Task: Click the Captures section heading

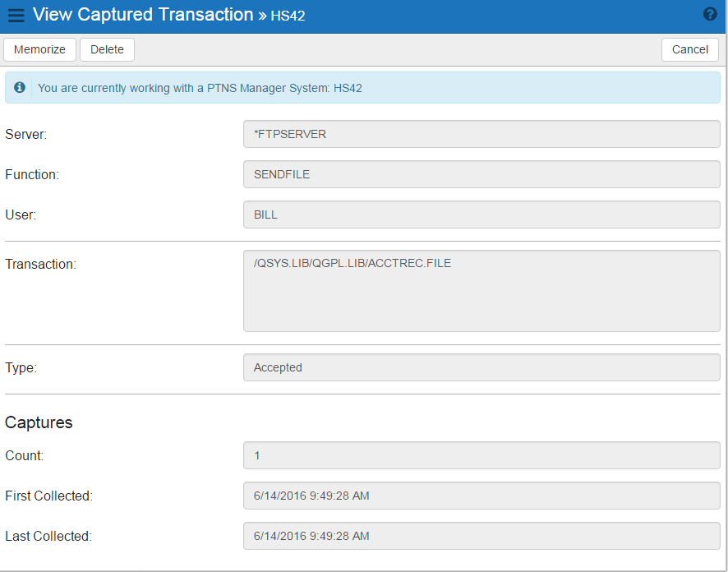Action: (x=39, y=422)
